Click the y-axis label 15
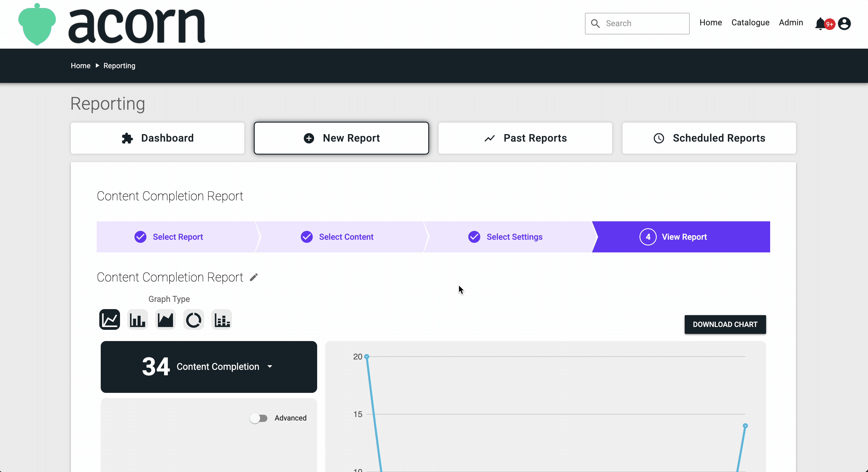 pos(358,414)
